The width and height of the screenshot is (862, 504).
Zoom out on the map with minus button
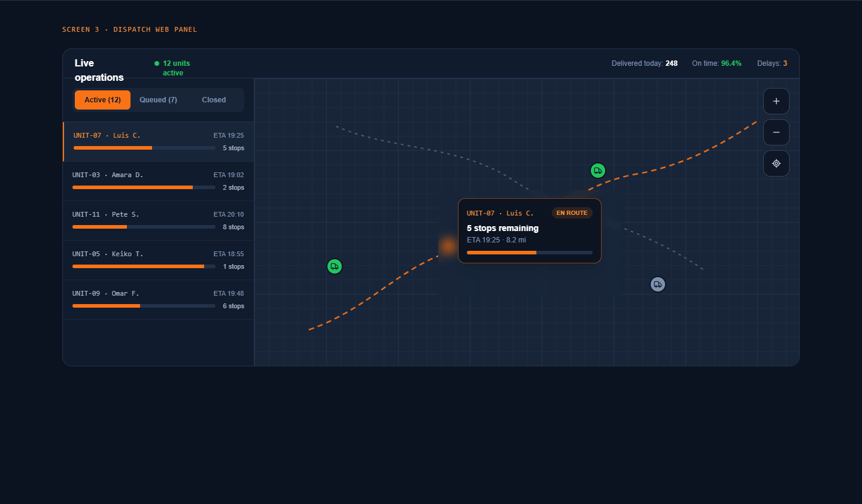tap(776, 132)
